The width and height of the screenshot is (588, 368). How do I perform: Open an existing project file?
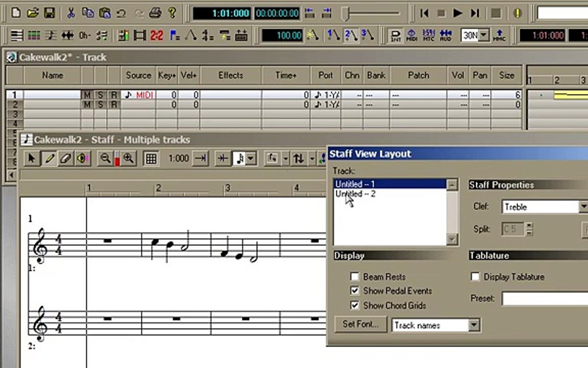click(x=33, y=13)
